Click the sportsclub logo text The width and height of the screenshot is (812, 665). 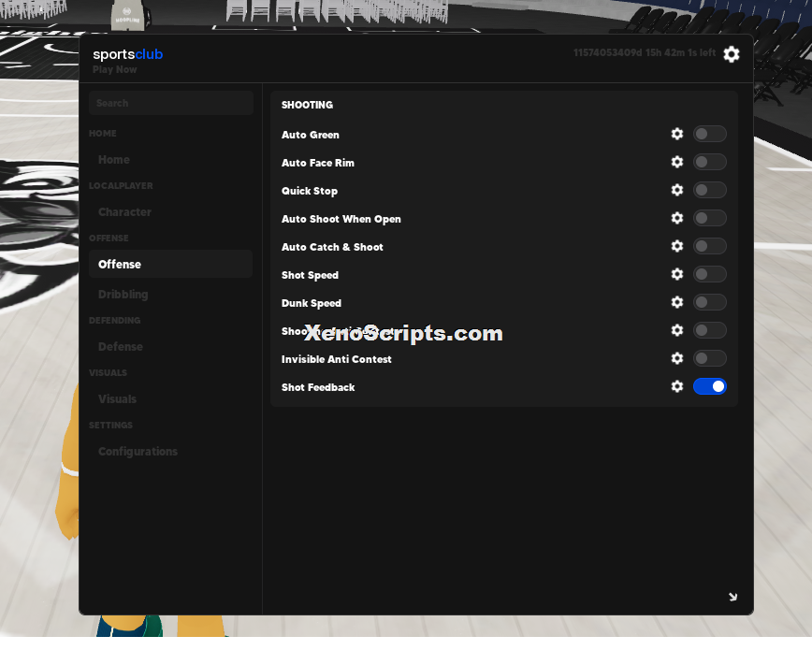(128, 54)
